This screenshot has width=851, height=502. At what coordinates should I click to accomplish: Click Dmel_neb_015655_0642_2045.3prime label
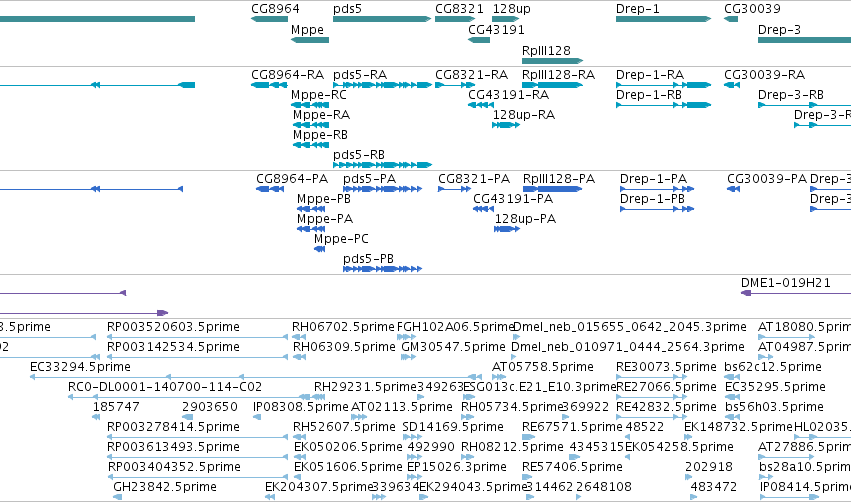[x=630, y=327]
